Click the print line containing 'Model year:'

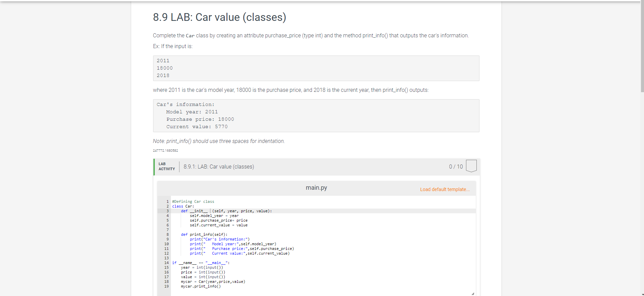click(x=233, y=244)
